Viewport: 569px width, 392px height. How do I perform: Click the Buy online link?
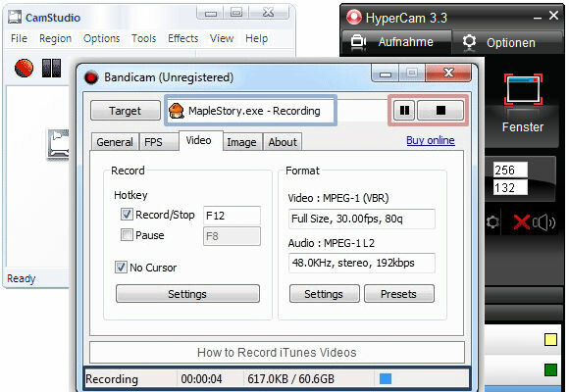click(431, 140)
